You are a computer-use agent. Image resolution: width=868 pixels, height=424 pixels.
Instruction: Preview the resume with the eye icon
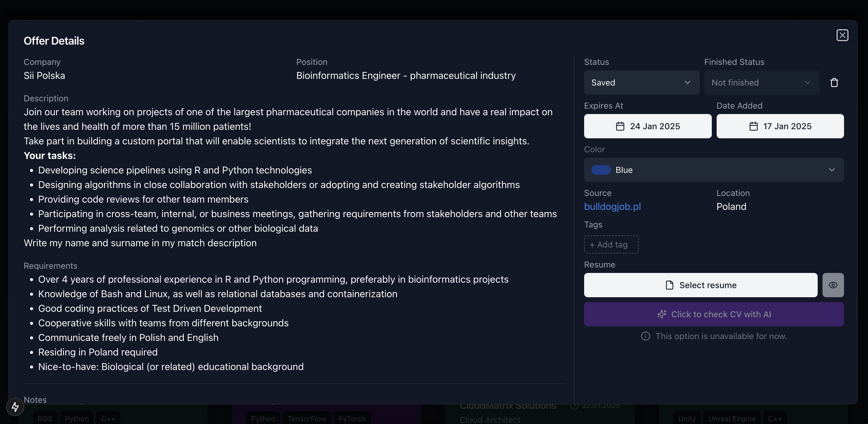[x=833, y=285]
